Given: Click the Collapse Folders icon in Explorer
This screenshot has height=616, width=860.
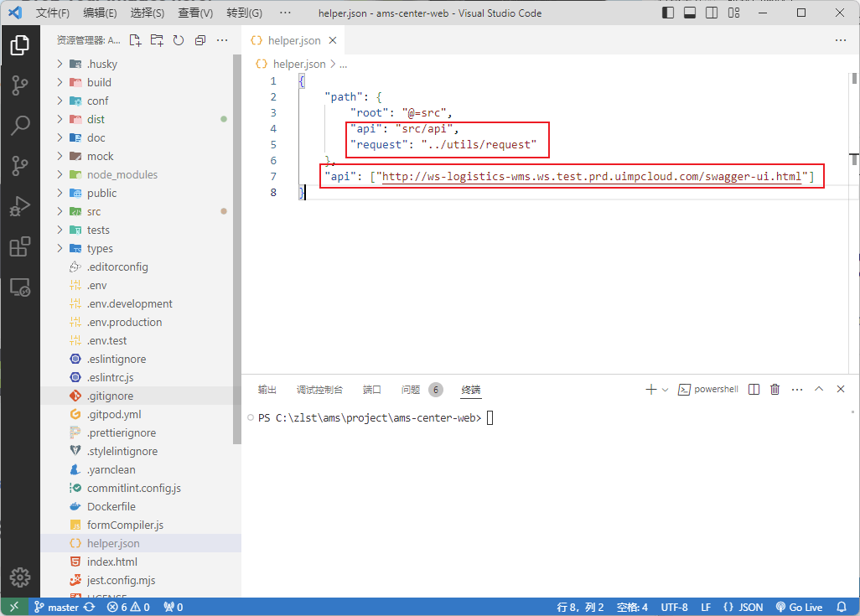Looking at the screenshot, I should 198,39.
